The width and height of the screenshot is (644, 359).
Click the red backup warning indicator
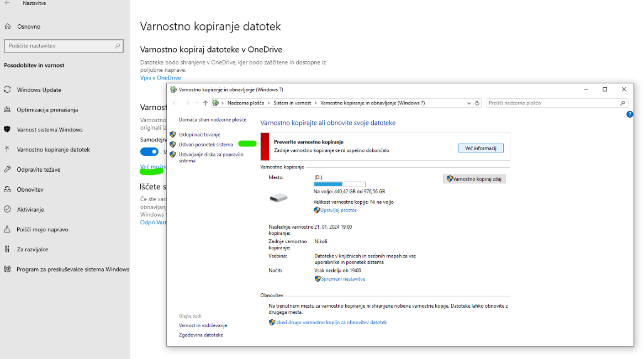(265, 147)
